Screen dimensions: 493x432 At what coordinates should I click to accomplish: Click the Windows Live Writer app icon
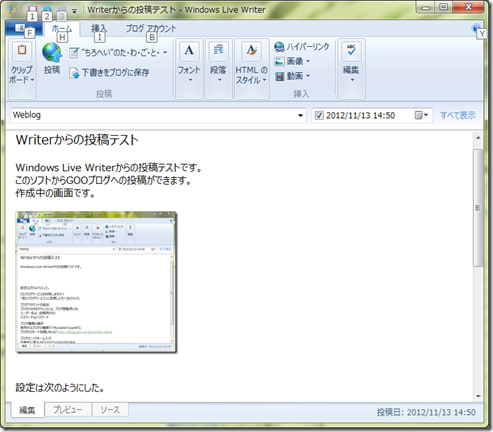coord(12,10)
